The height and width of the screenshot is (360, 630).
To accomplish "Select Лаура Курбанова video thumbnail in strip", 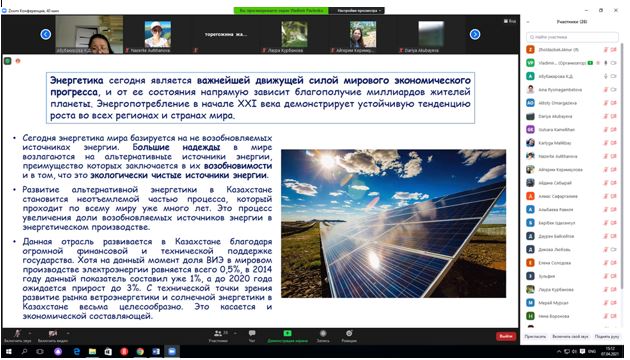I will point(294,35).
